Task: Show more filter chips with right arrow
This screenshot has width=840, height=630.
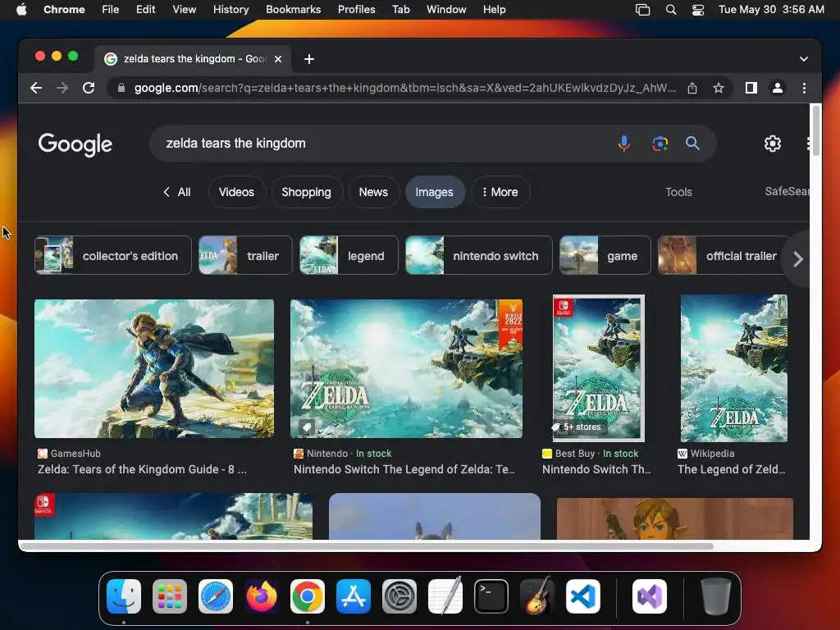Action: (x=797, y=259)
